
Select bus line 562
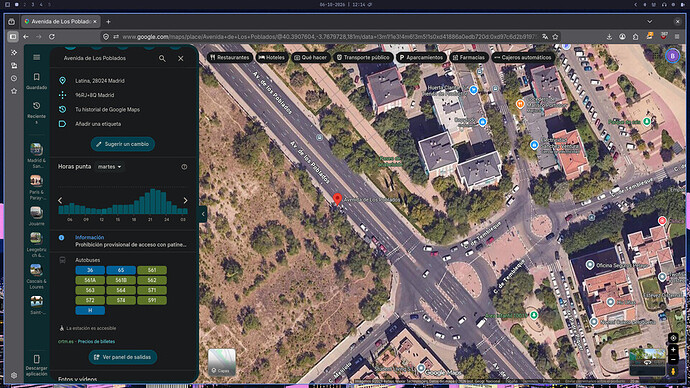(x=152, y=280)
